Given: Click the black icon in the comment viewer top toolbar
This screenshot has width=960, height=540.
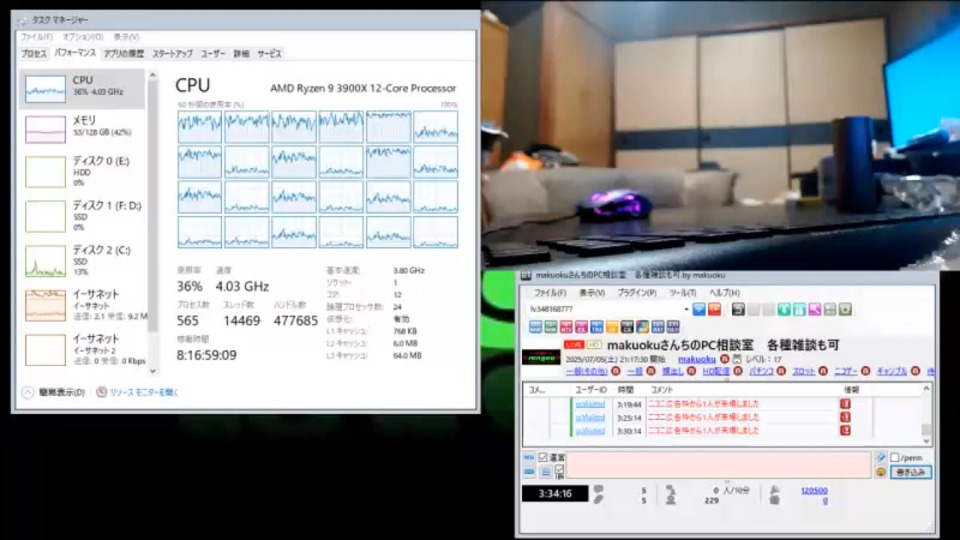Looking at the screenshot, I should [x=738, y=310].
